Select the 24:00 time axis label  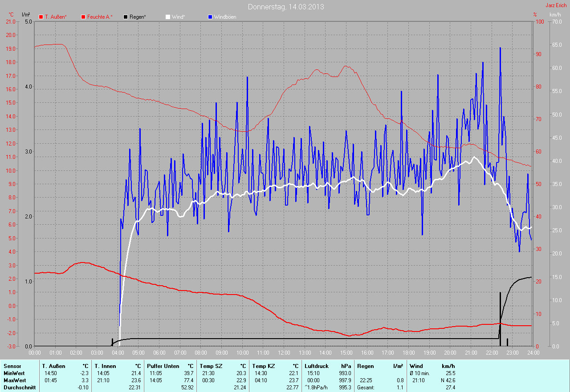(x=533, y=352)
